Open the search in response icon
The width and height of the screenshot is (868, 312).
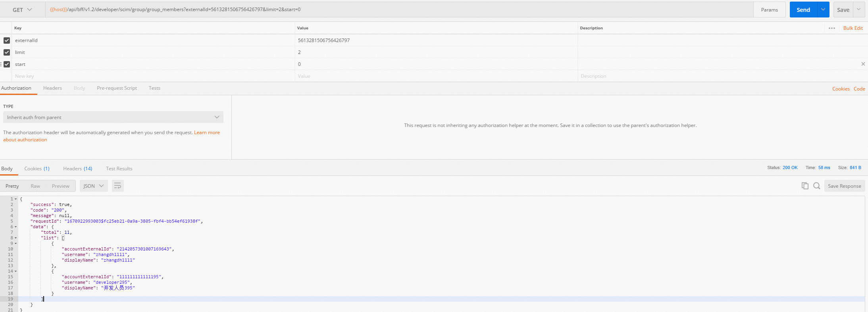[816, 186]
